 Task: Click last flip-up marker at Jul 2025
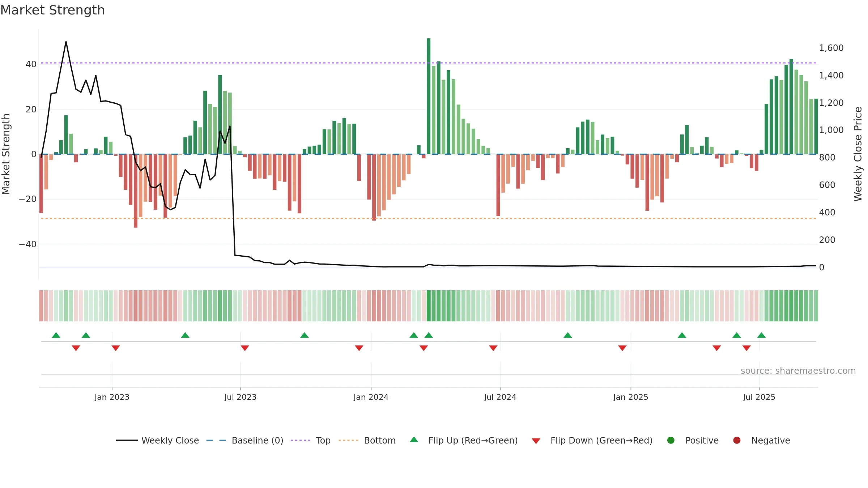coord(762,335)
